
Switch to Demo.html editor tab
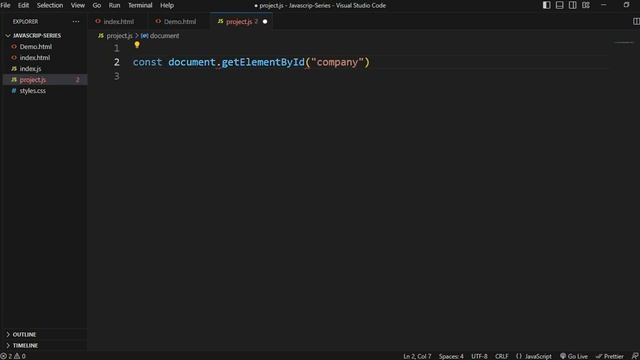(x=179, y=22)
